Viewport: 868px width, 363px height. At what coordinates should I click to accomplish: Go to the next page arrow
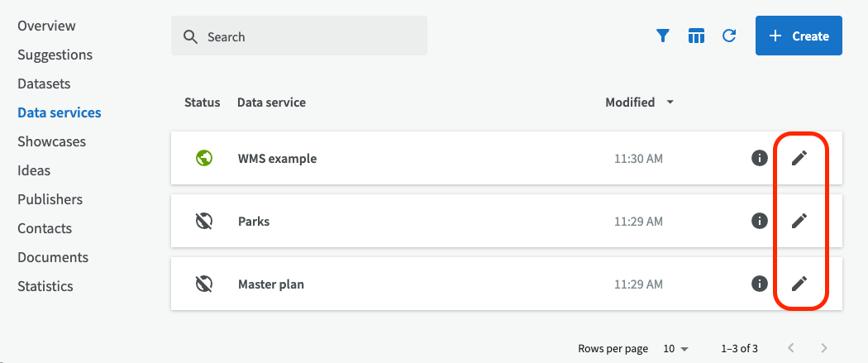(x=823, y=348)
